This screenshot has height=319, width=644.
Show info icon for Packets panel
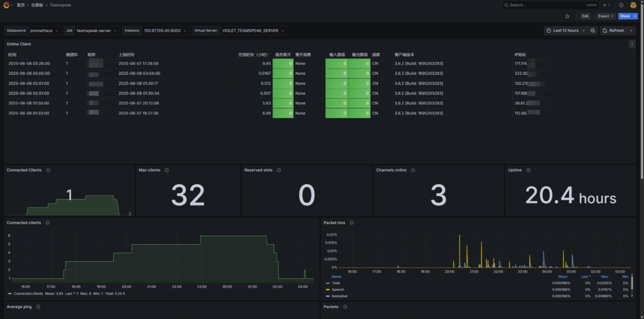(345, 306)
